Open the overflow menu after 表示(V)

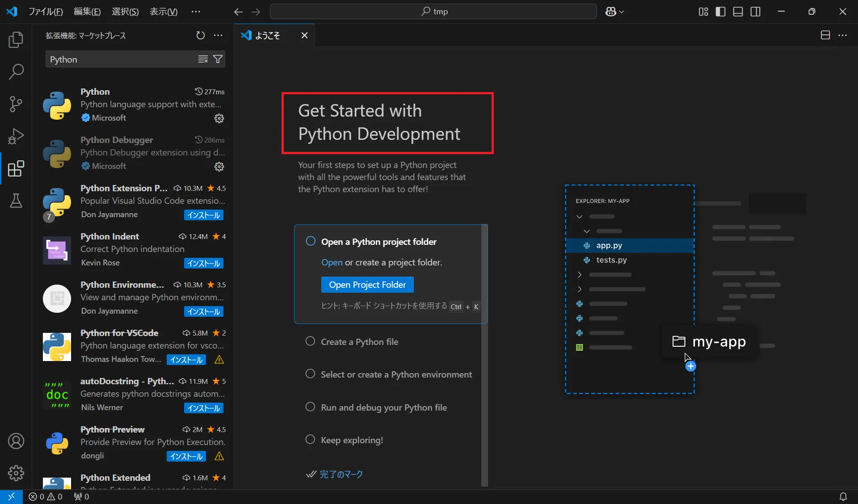pyautogui.click(x=196, y=12)
